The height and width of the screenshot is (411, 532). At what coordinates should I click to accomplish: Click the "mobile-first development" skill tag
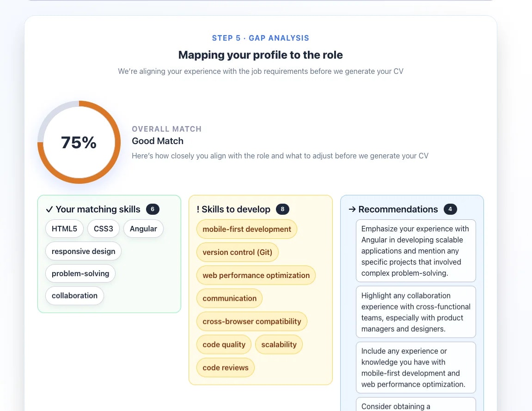pyautogui.click(x=246, y=229)
